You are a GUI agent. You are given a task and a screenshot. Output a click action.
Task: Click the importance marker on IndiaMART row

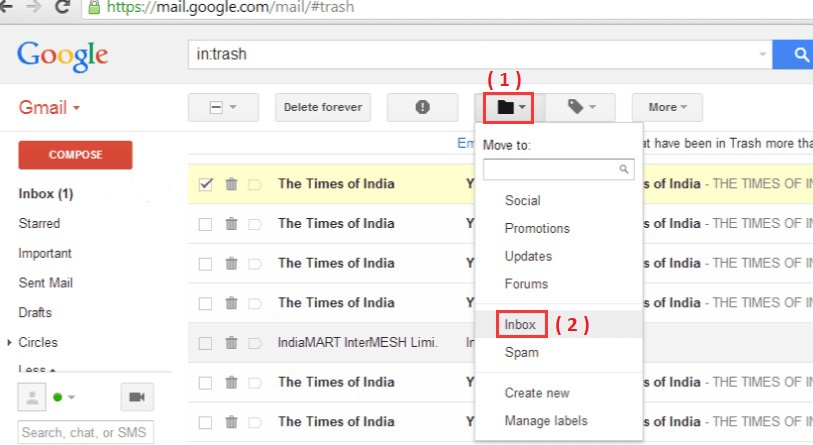coord(255,343)
